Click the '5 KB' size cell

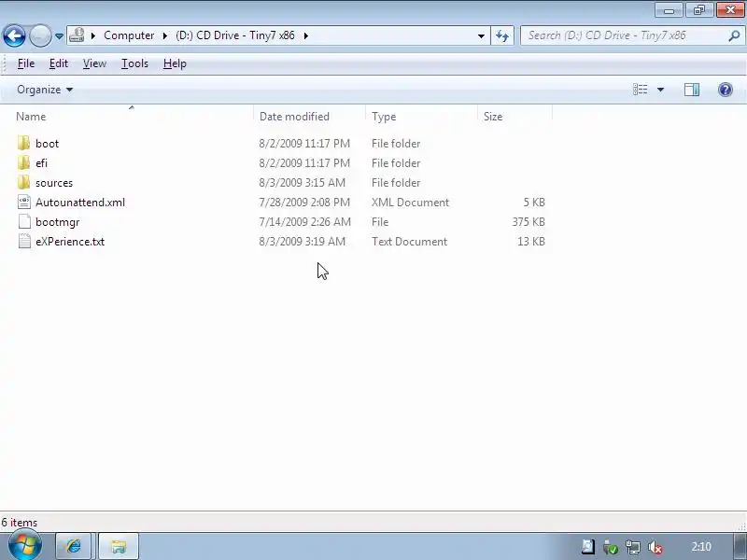(534, 203)
